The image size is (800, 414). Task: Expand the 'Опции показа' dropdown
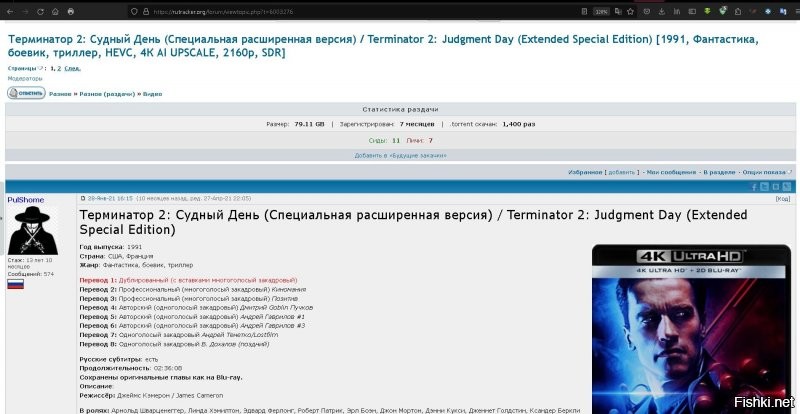pos(767,173)
